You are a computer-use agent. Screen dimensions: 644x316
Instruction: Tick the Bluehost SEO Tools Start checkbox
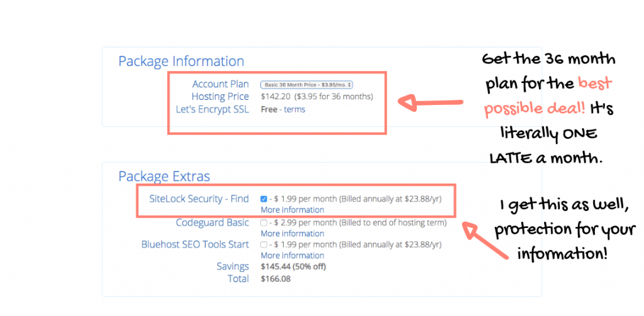click(264, 245)
